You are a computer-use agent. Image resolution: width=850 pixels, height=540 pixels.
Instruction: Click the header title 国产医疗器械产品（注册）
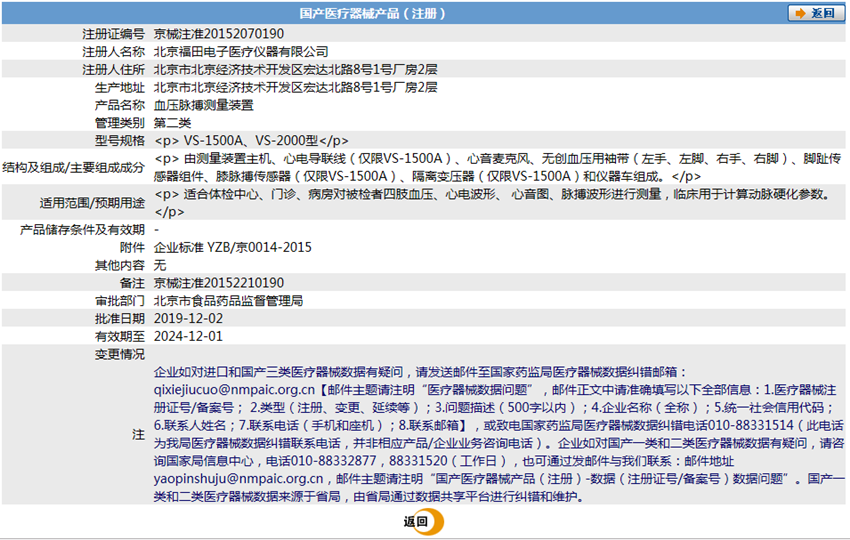tap(373, 14)
